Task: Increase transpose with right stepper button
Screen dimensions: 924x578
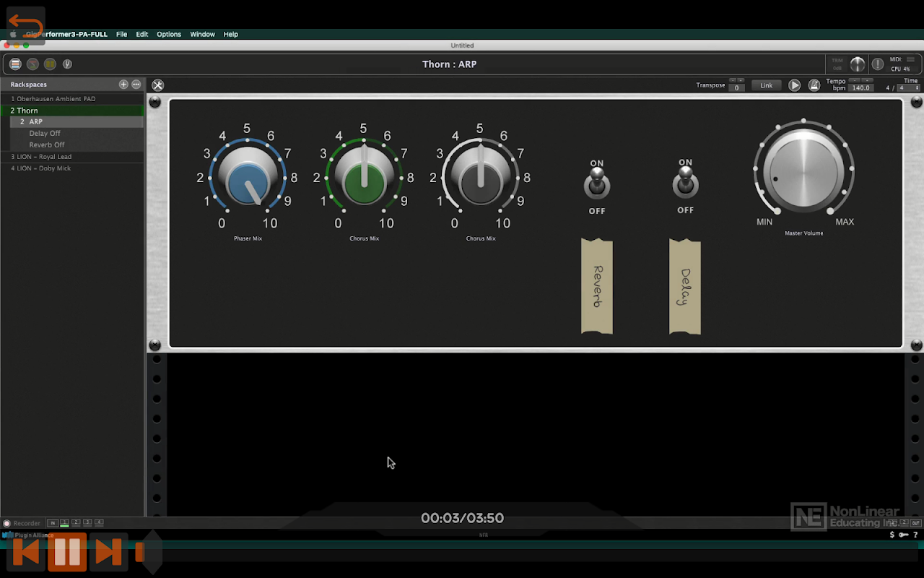Action: click(x=741, y=80)
